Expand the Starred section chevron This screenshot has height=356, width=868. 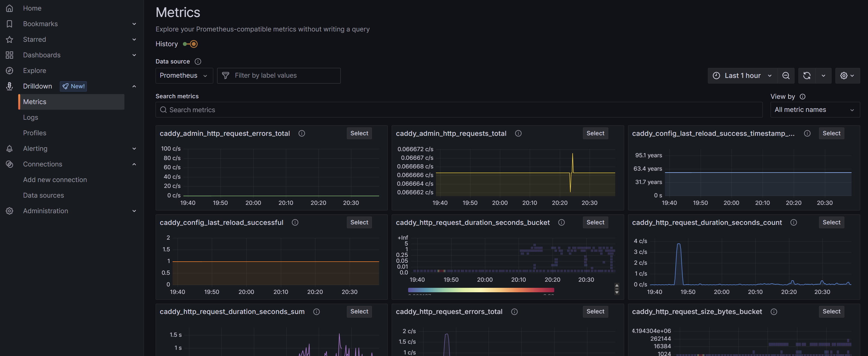click(x=134, y=40)
